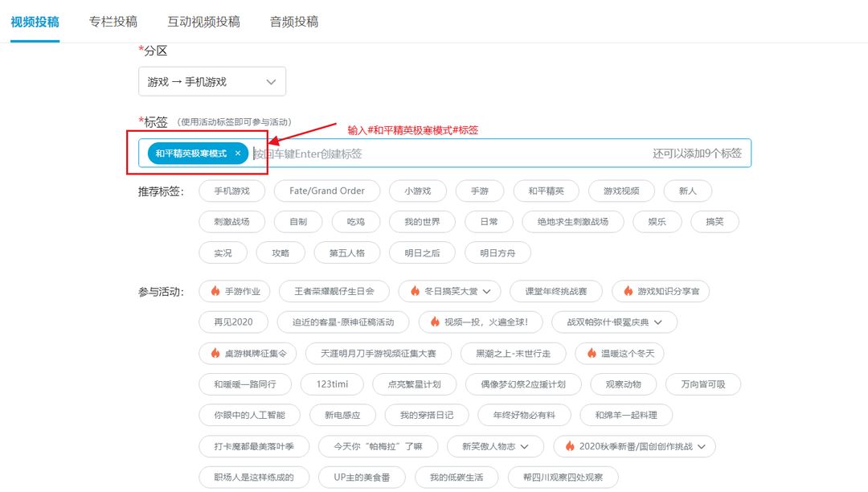Choose the 天涯明月刀手游视频征集大赛 activity
The width and height of the screenshot is (868, 492).
point(379,353)
